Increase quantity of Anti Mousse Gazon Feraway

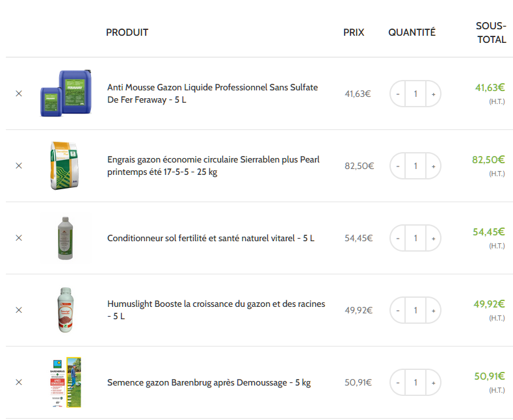[433, 94]
